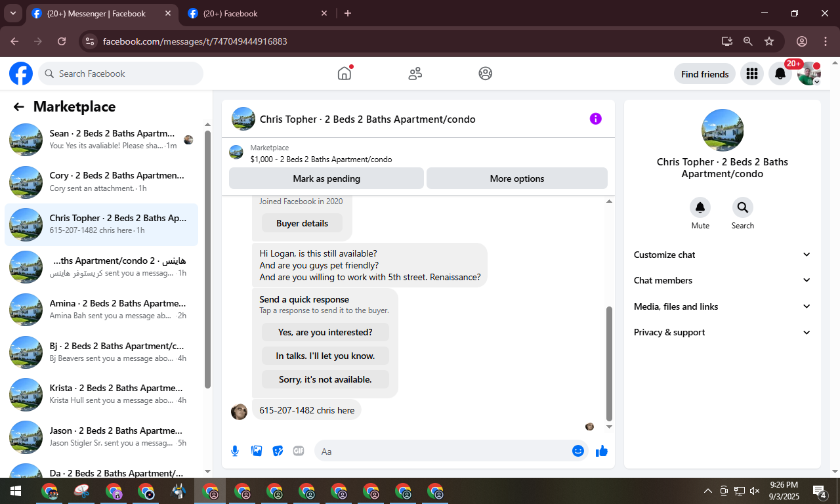Image resolution: width=840 pixels, height=504 pixels.
Task: Click the Find friends button
Action: [705, 74]
